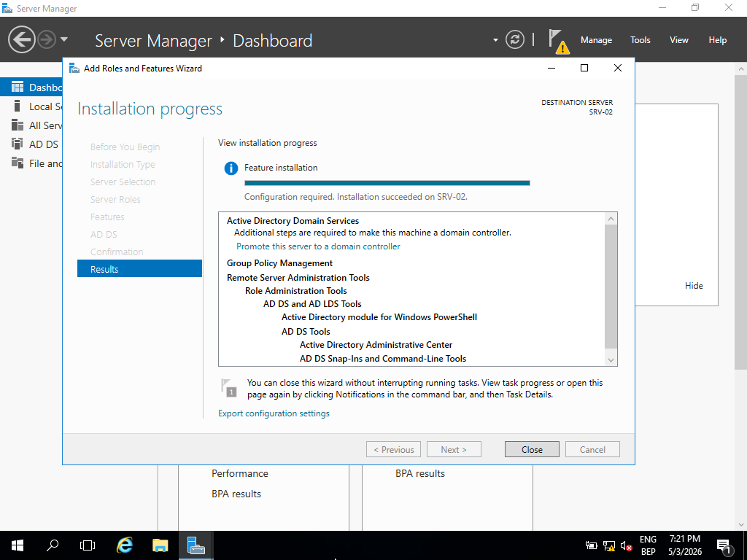Screen dimensions: 747x560
Task: Open File Explorer from taskbar
Action: 160,545
